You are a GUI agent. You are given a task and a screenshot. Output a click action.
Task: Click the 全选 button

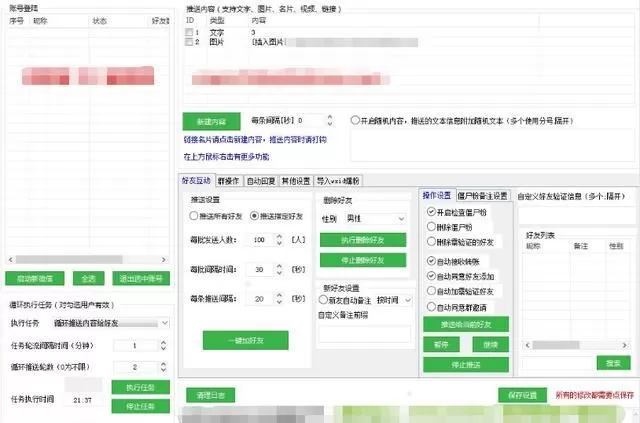[89, 279]
